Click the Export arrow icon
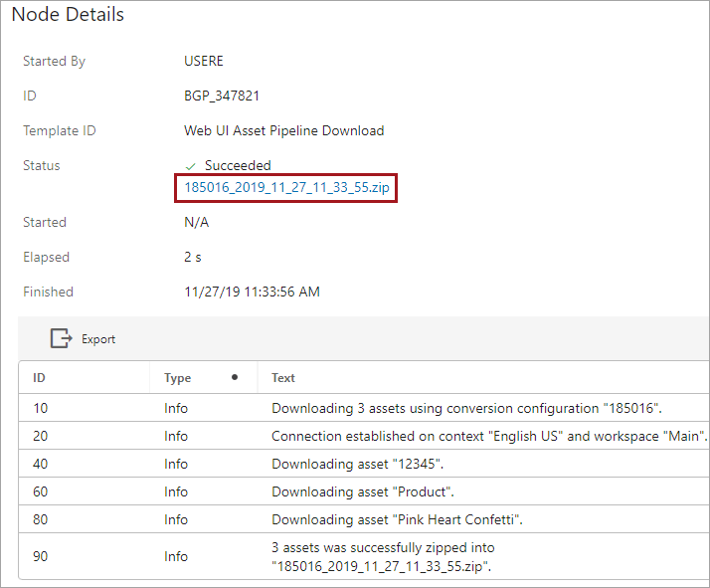The width and height of the screenshot is (710, 588). 62,339
